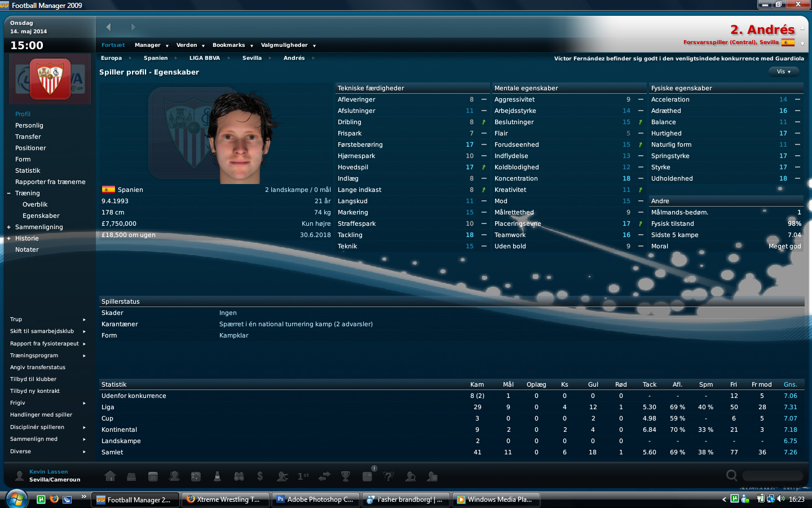Expand the Historie section
The height and width of the screenshot is (508, 812).
[x=8, y=238]
